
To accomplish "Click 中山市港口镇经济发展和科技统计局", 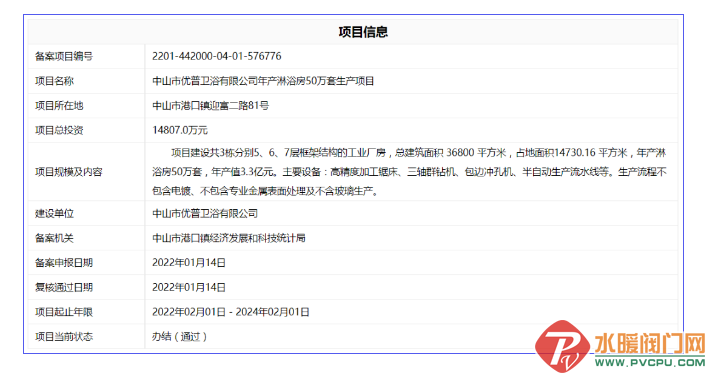I will tap(229, 238).
